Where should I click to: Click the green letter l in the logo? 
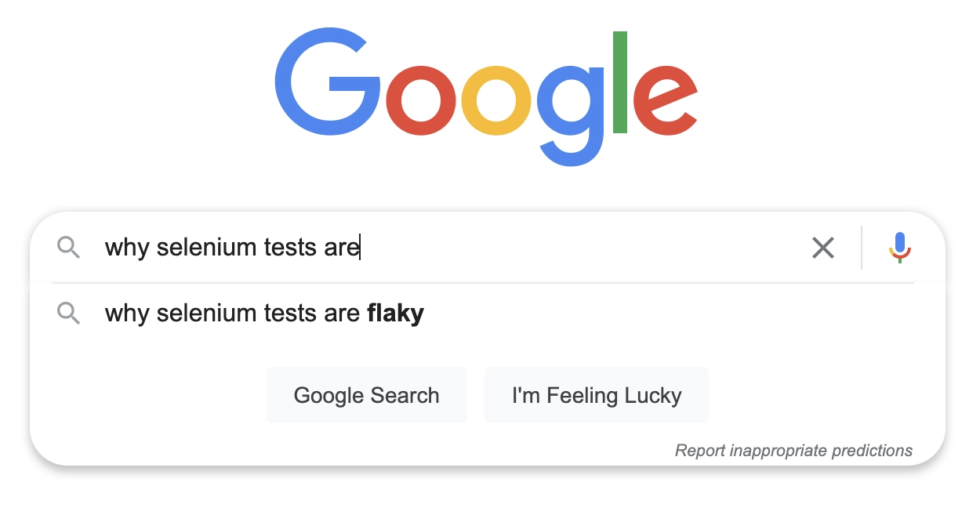pos(620,82)
